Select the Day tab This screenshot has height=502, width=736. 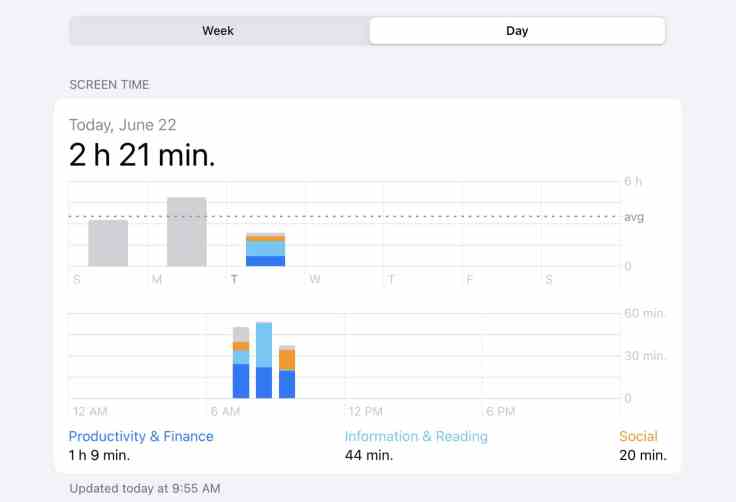517,31
